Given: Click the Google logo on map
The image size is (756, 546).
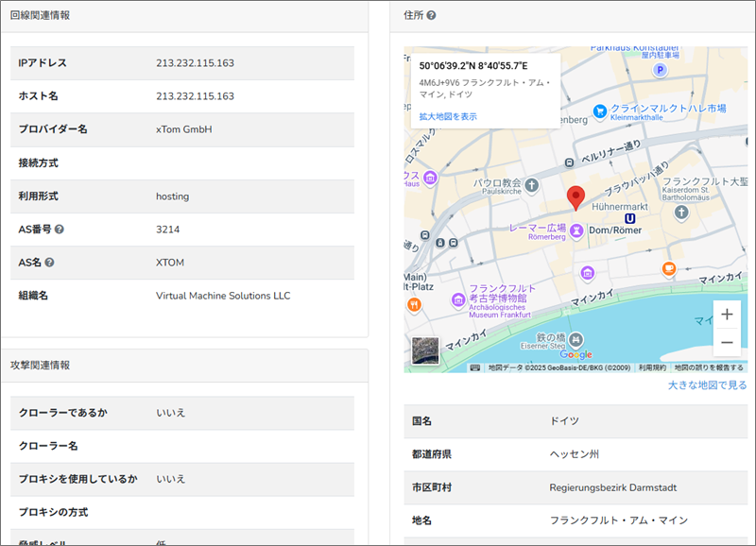Looking at the screenshot, I should coord(576,354).
